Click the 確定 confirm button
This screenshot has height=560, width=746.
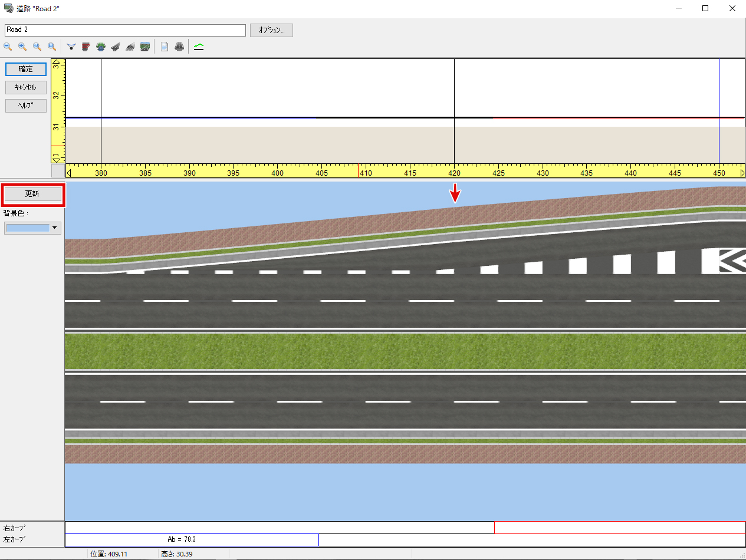pyautogui.click(x=26, y=69)
